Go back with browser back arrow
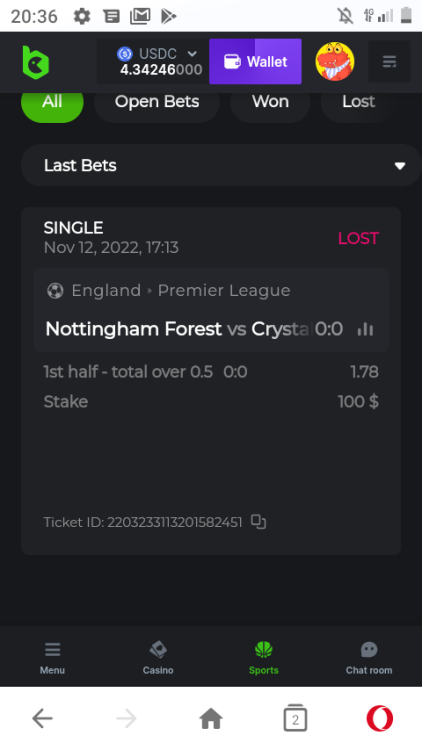This screenshot has width=422, height=750. pos(42,718)
